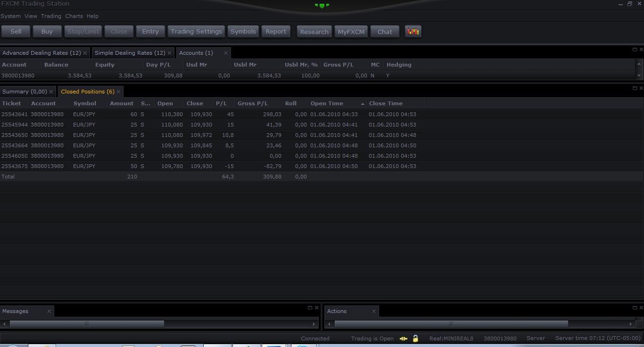Open the Trading menu
Screen dimensions: 644x347
pyautogui.click(x=51, y=16)
